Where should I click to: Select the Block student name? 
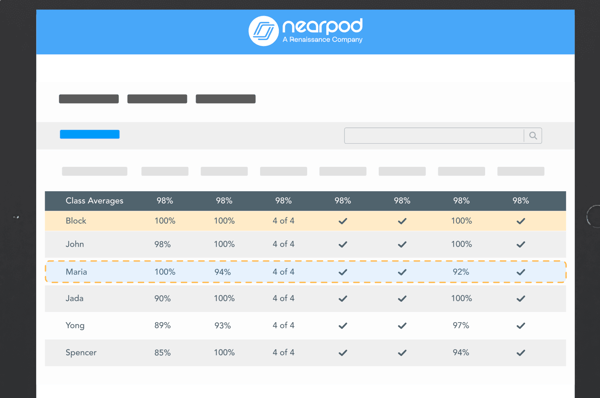76,221
